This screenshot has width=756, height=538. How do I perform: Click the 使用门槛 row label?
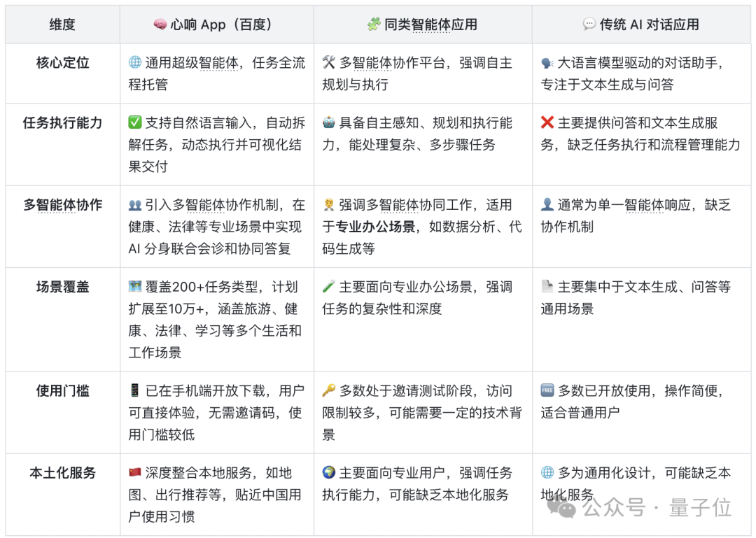pos(63,390)
